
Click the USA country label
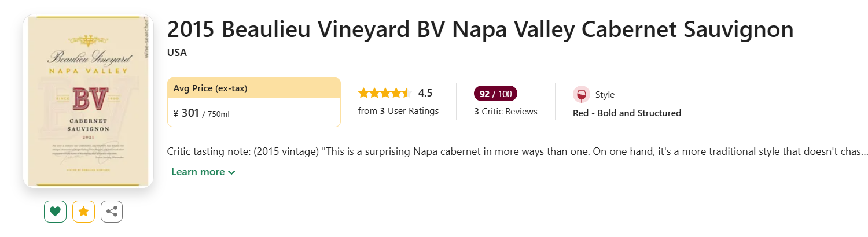177,53
